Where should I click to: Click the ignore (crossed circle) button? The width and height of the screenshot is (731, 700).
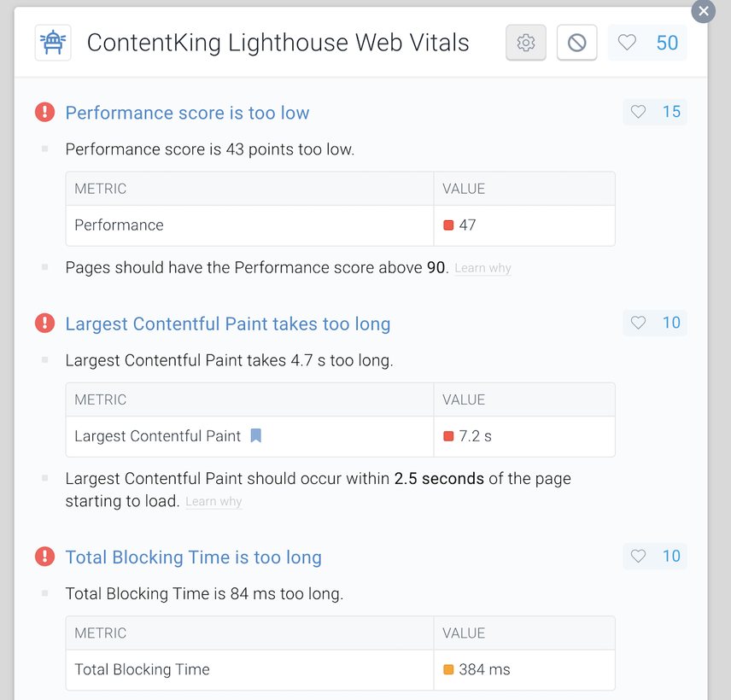tap(576, 43)
